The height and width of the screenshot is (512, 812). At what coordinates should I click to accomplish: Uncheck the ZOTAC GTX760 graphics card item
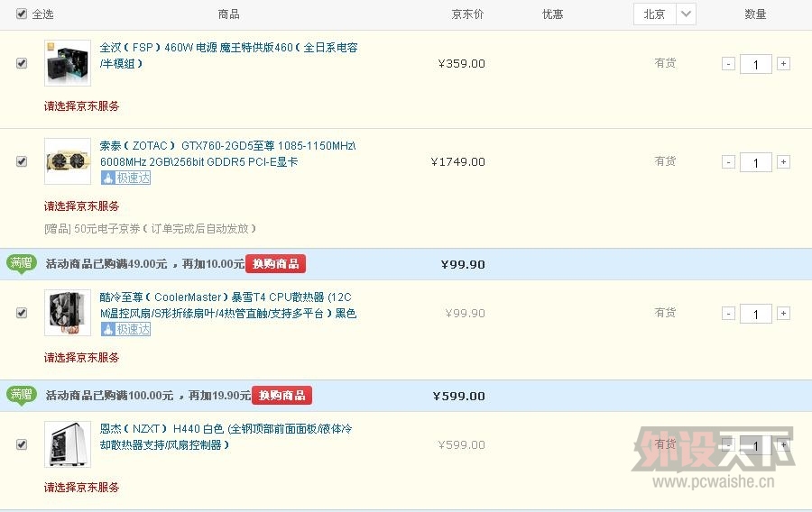(x=22, y=161)
